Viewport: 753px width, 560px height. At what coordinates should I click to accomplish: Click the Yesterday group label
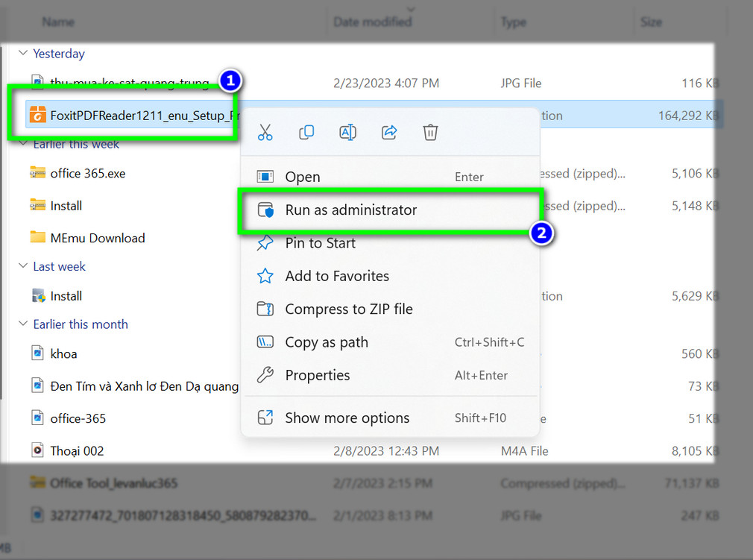[59, 53]
